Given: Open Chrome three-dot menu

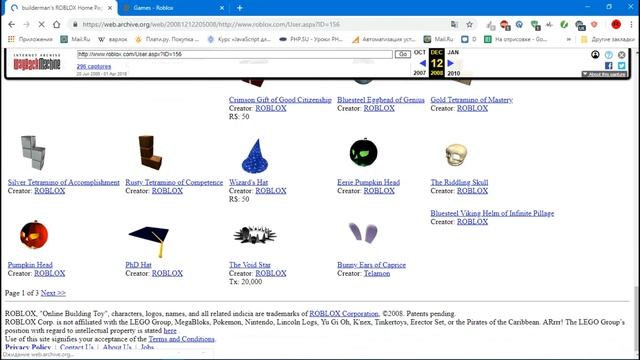Looking at the screenshot, I should coord(632,24).
